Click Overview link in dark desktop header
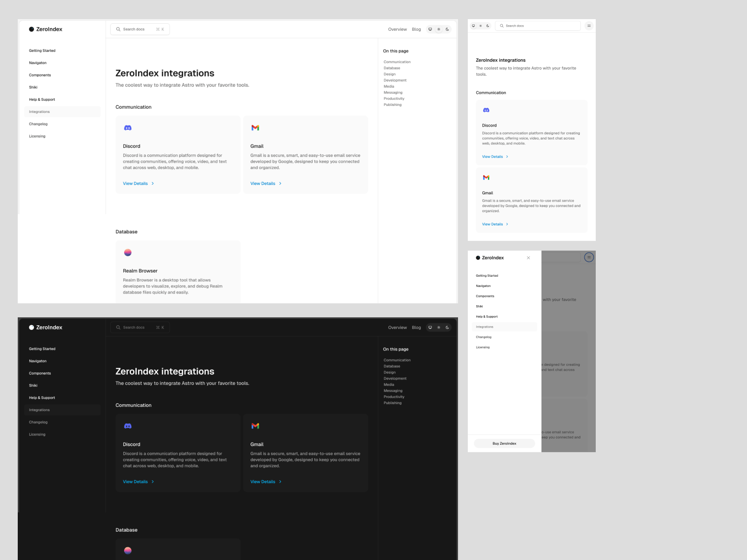The height and width of the screenshot is (560, 747). click(397, 327)
